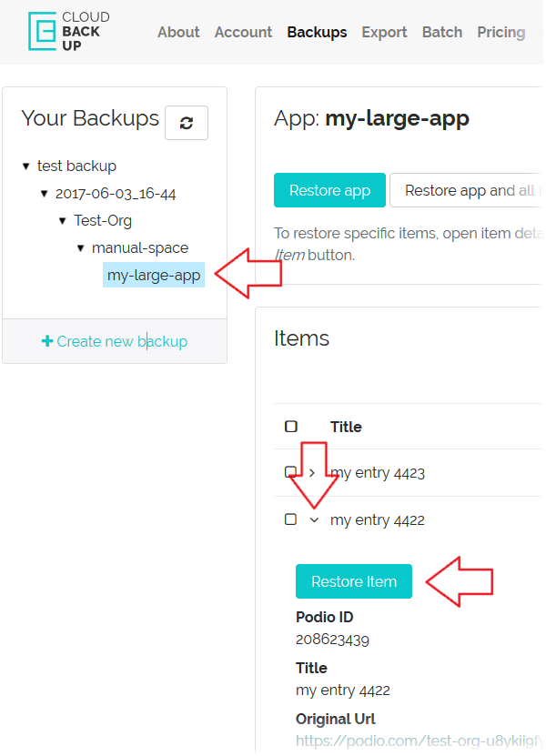Click the refresh backups icon button

[x=187, y=123]
